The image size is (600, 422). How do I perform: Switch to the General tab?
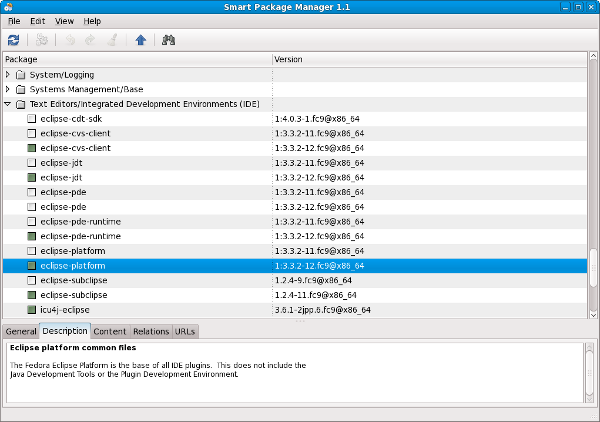(21, 331)
